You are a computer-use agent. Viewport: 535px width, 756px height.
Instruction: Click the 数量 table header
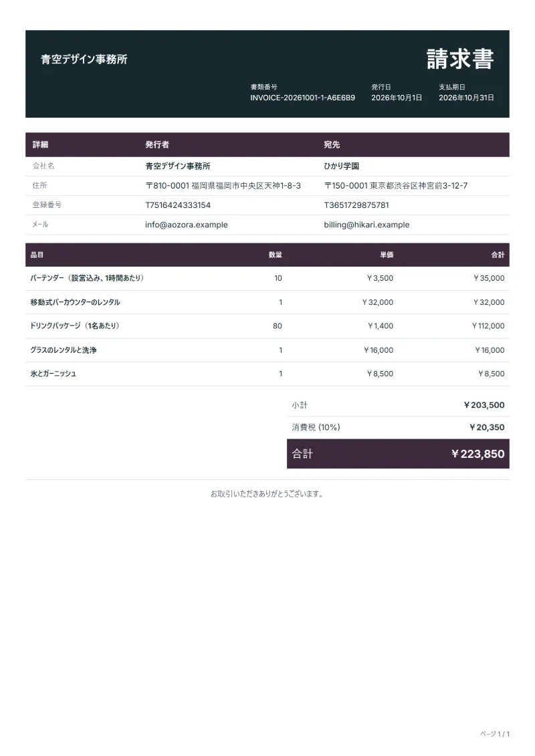tap(276, 255)
